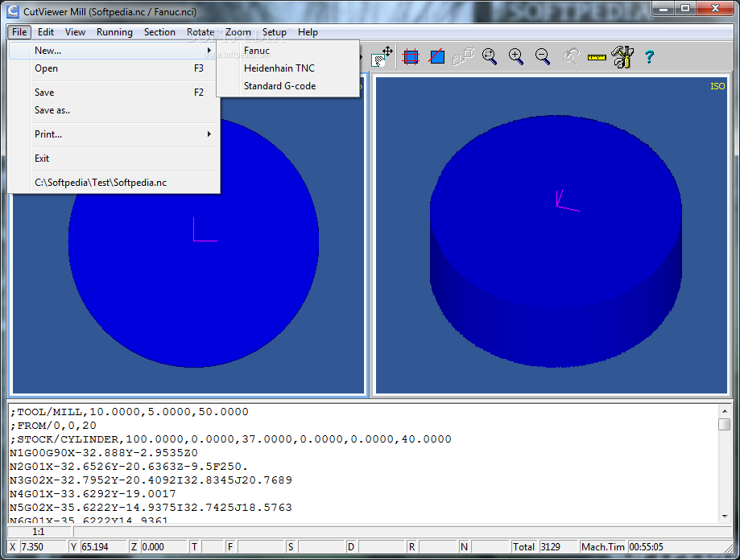Click code line ;FROM/0,0,20
The image size is (740, 560).
click(53, 426)
